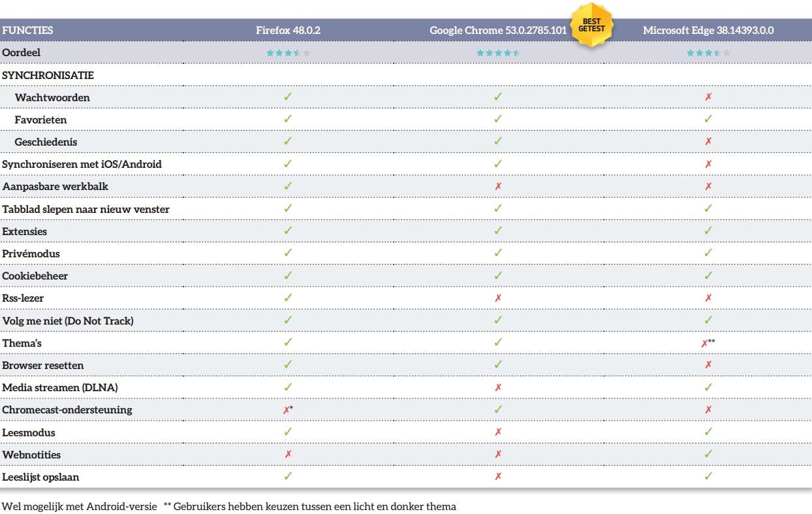The image size is (812, 514).
Task: Click Edge's green checkmark for Webnotities
Action: (708, 455)
